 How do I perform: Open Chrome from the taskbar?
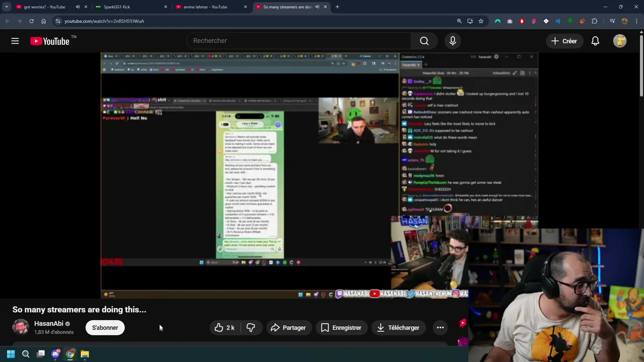(x=70, y=354)
